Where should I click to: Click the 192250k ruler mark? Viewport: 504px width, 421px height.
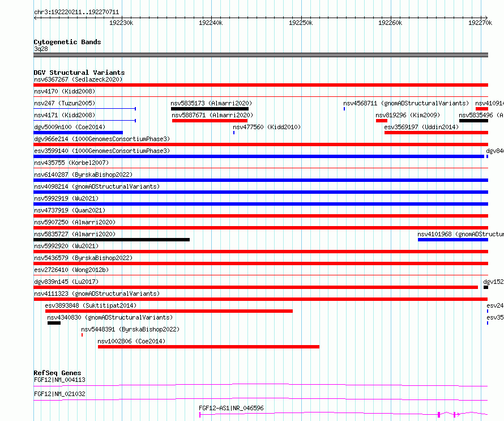click(301, 23)
